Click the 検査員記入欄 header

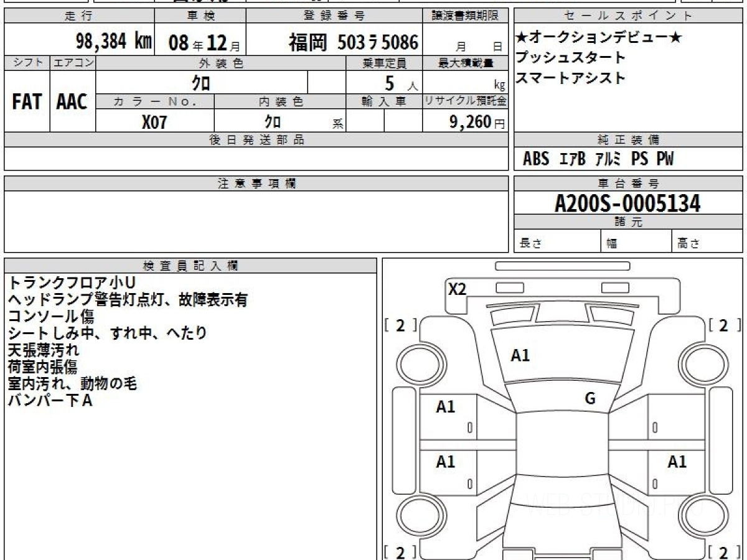(190, 266)
